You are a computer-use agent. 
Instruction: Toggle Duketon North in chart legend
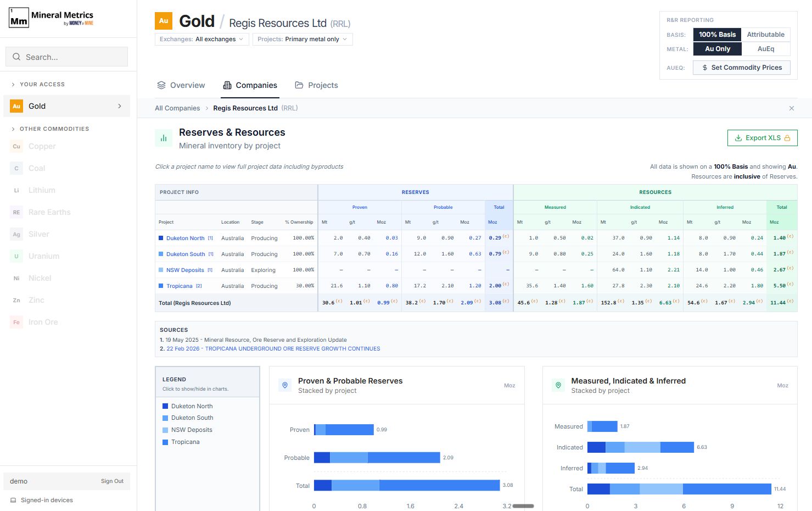(x=187, y=406)
